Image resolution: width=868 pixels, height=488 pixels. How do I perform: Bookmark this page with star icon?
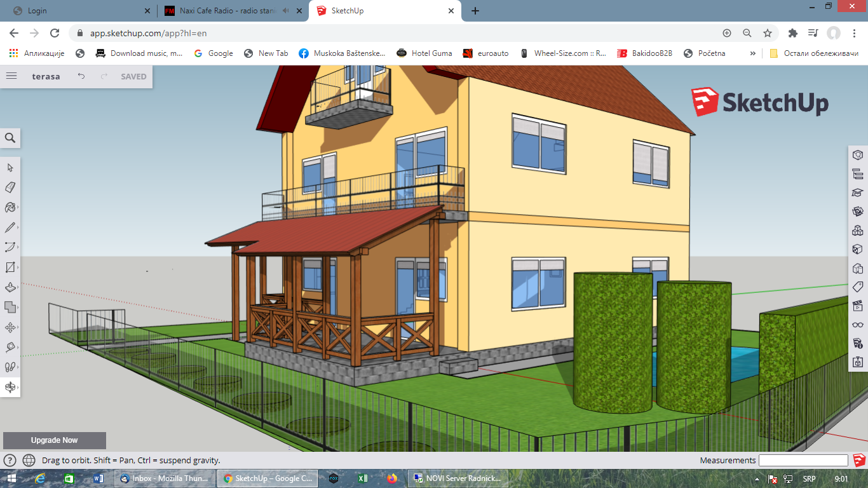tap(768, 33)
